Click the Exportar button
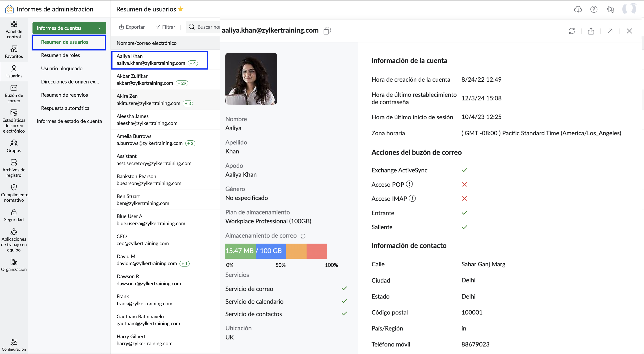Image resolution: width=644 pixels, height=354 pixels. coord(132,27)
